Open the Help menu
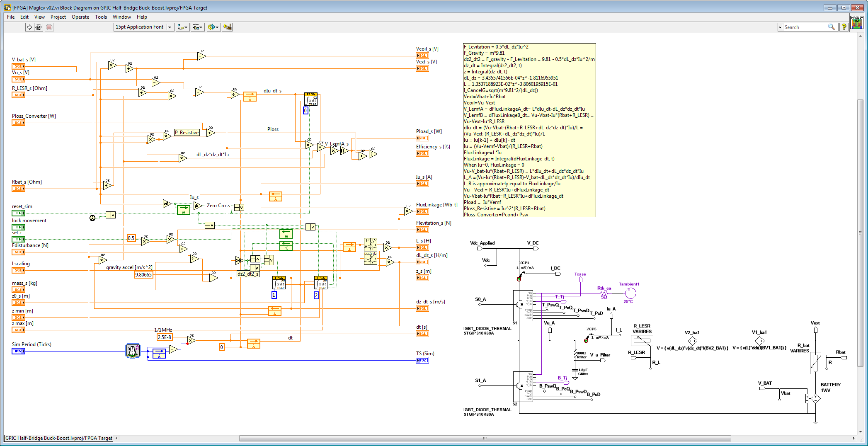Image resolution: width=868 pixels, height=446 pixels. pos(142,17)
